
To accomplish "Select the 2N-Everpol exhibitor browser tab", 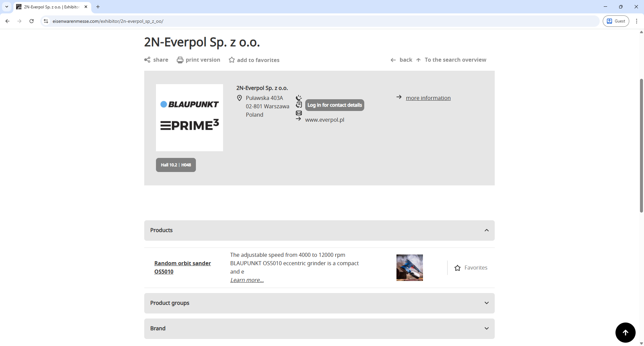I will 49,7.
